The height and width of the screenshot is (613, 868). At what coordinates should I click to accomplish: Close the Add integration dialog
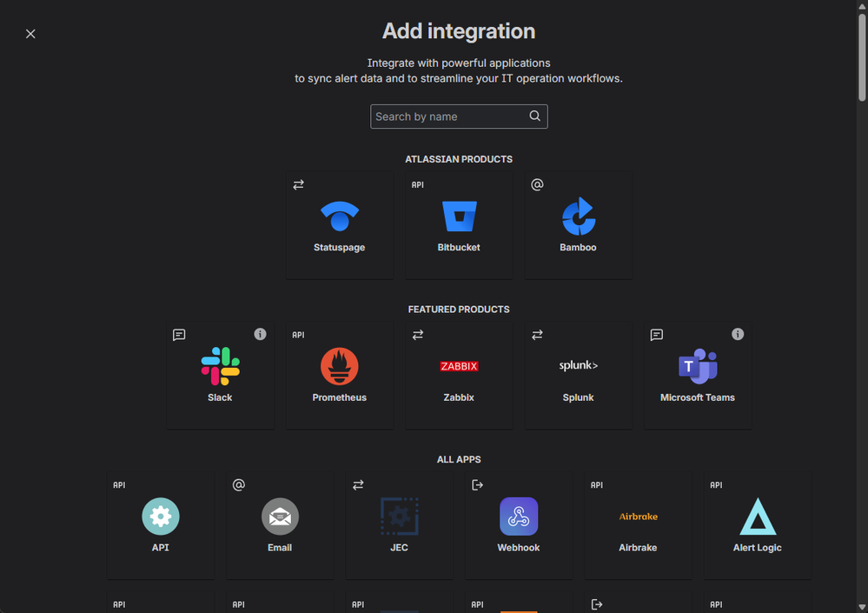coord(30,34)
